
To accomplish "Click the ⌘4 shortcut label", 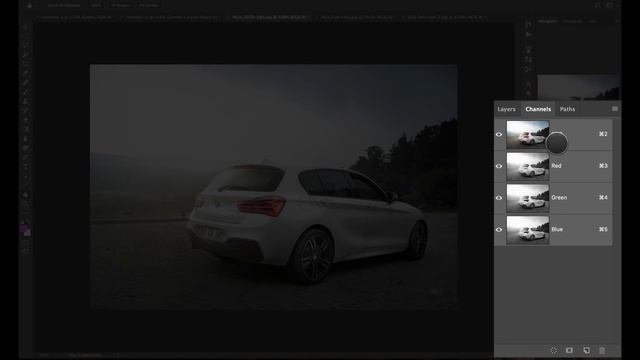I will pos(603,198).
